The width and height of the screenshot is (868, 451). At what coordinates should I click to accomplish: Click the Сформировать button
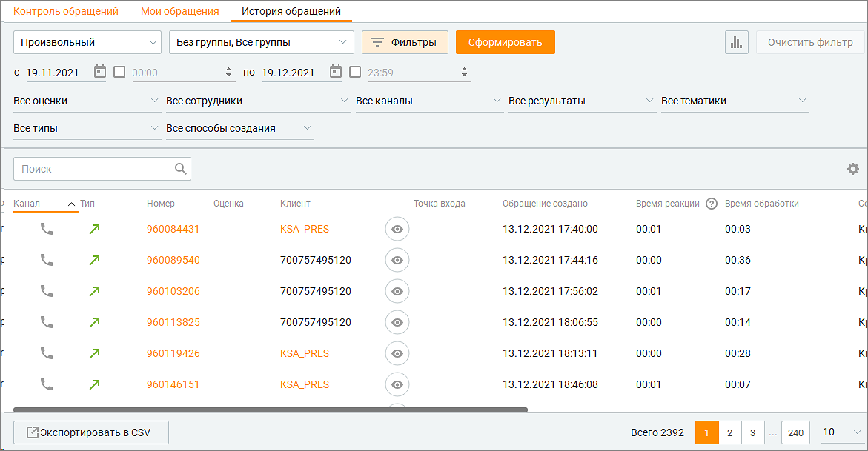point(506,42)
